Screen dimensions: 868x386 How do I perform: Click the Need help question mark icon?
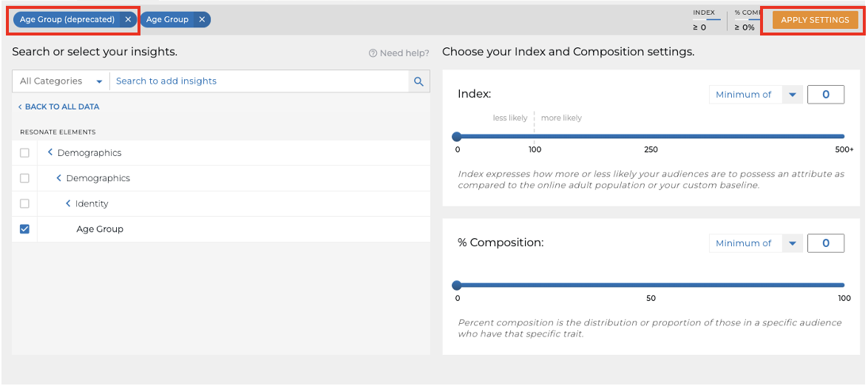373,53
